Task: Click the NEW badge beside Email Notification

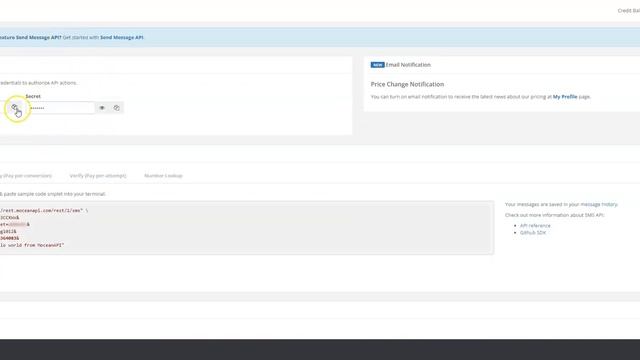Action: point(377,65)
